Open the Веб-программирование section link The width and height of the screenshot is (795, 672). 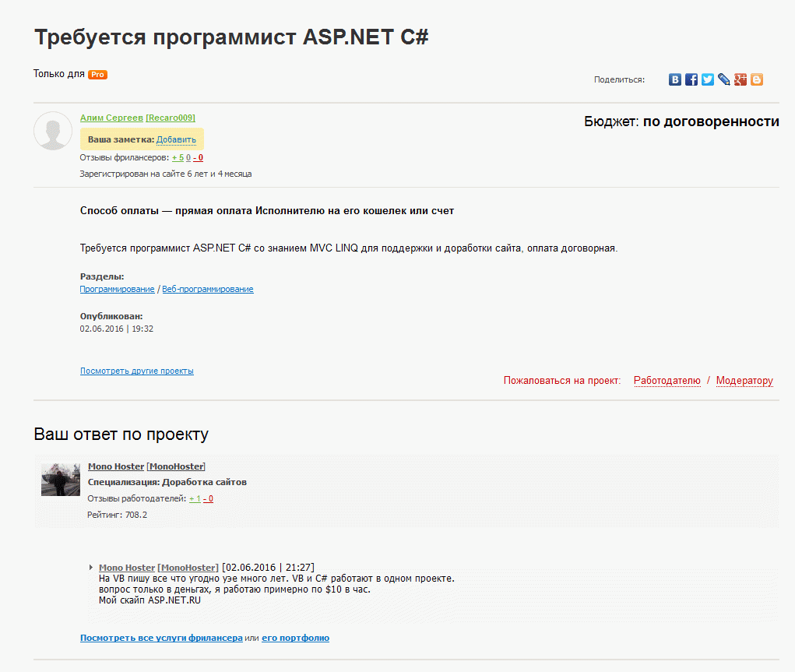coord(208,289)
